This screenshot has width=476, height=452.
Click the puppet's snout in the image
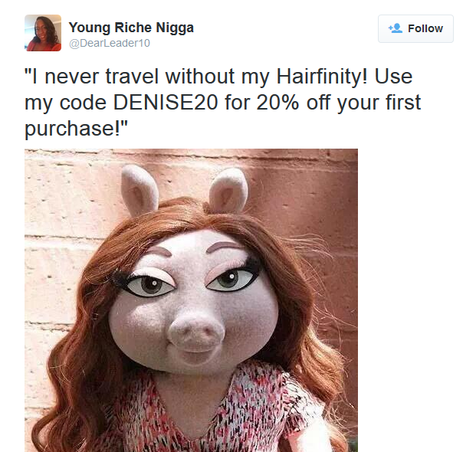pos(197,333)
